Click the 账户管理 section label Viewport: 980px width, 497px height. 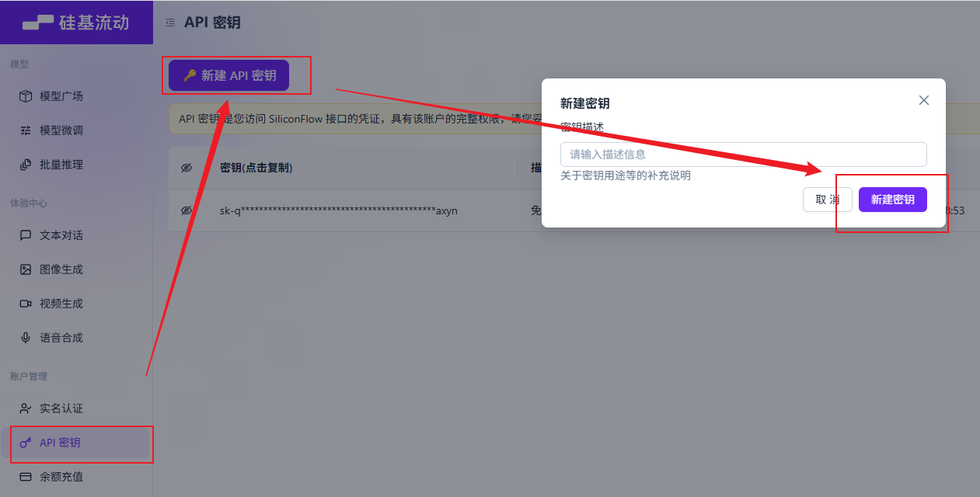tap(29, 377)
